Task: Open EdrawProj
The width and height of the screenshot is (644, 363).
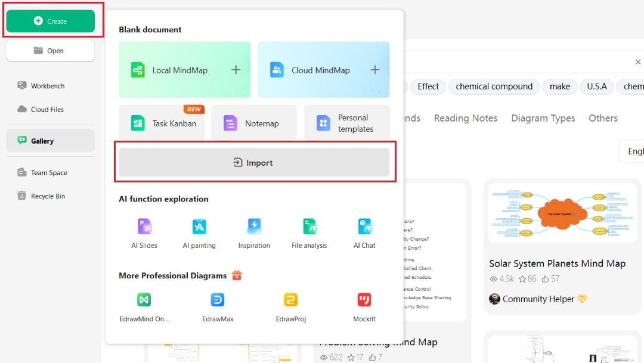Action: pos(291,307)
